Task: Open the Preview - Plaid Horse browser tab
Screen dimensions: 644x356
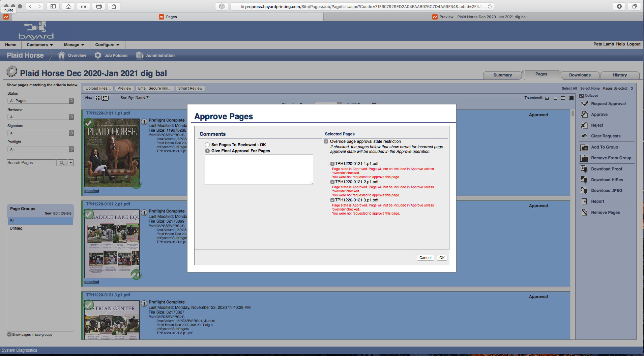Action: coord(479,17)
